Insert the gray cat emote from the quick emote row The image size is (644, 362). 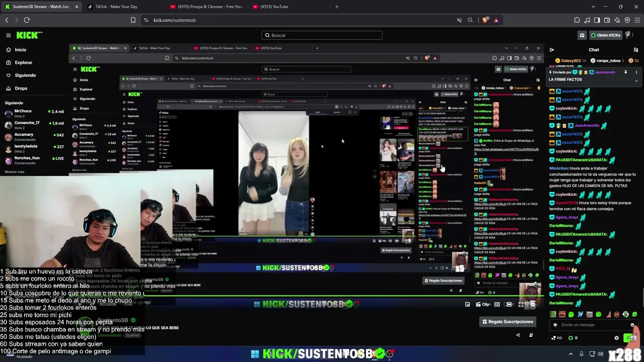pyautogui.click(x=590, y=315)
